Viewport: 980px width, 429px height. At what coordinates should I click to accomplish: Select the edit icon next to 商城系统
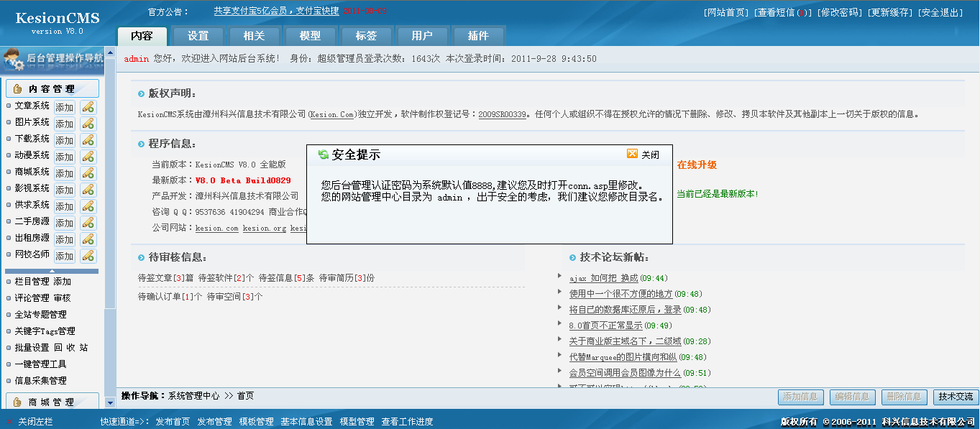[x=88, y=172]
